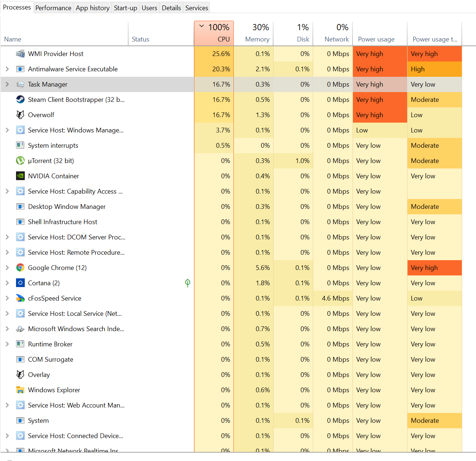The width and height of the screenshot is (476, 461).
Task: Click the Service Host: Connected Device gear icon
Action: (x=20, y=436)
